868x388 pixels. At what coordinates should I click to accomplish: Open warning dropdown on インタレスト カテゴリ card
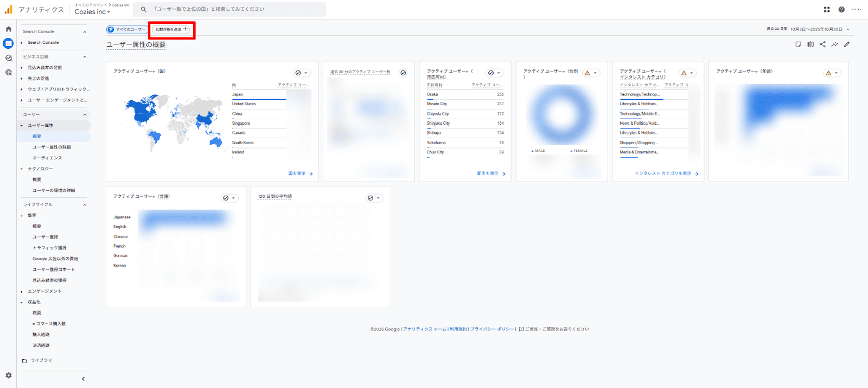pos(687,73)
